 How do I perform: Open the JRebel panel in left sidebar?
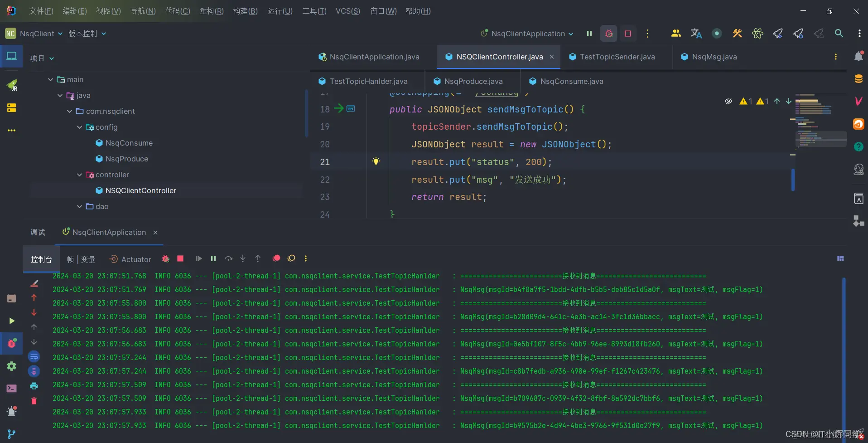12,85
